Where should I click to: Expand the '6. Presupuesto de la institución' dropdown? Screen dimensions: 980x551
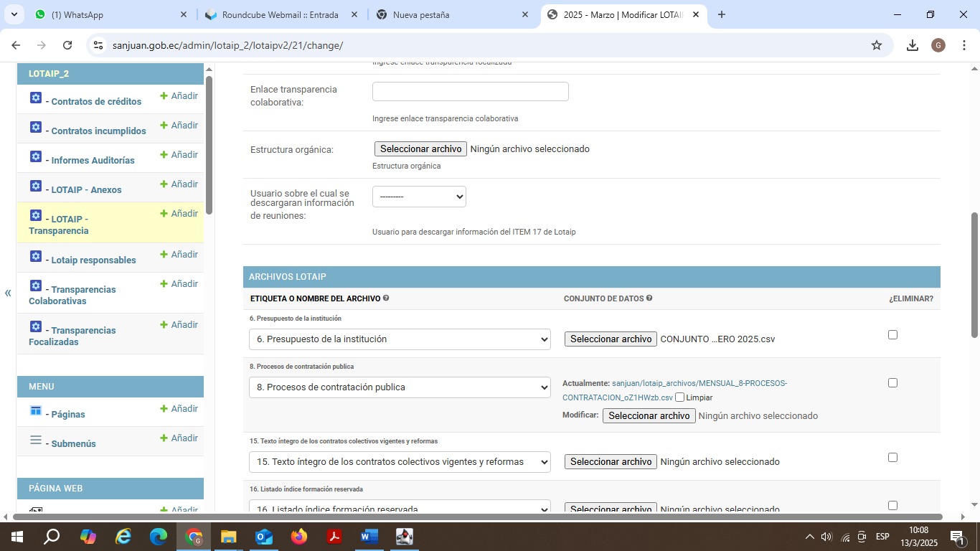pos(400,339)
